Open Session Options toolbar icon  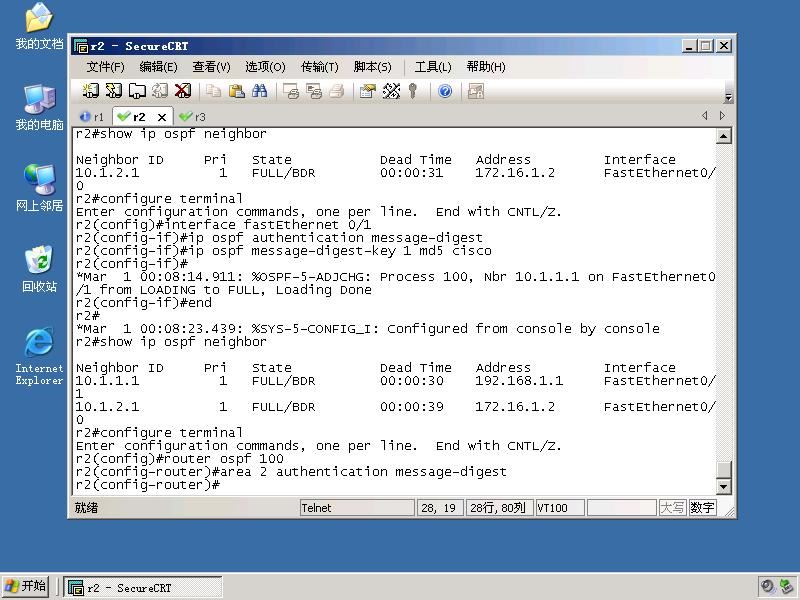coord(367,91)
